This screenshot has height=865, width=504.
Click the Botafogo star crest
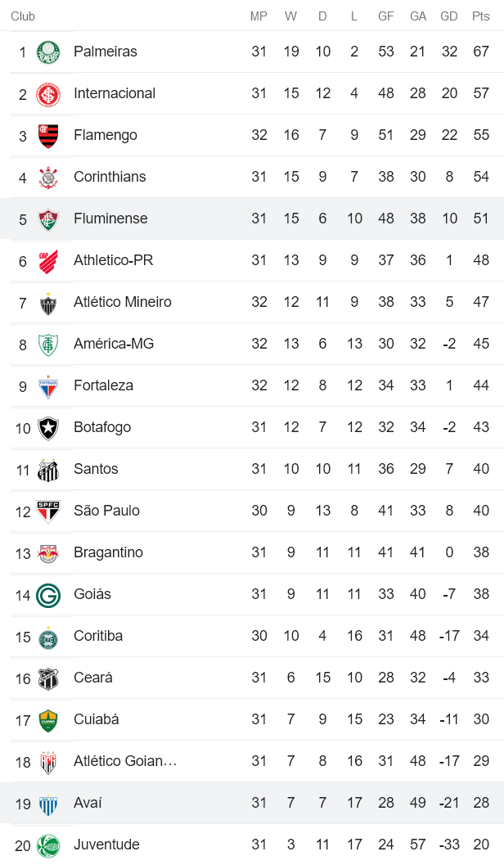[48, 427]
